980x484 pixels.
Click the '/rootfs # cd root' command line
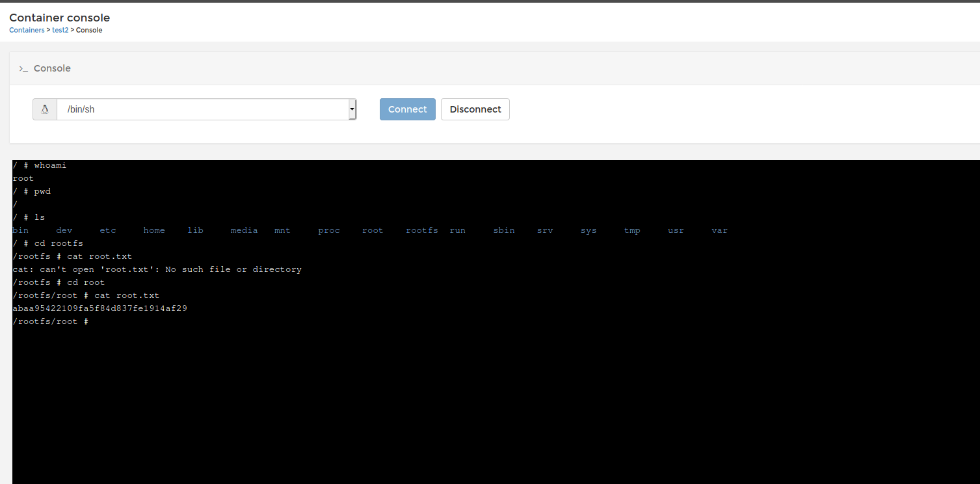point(59,282)
